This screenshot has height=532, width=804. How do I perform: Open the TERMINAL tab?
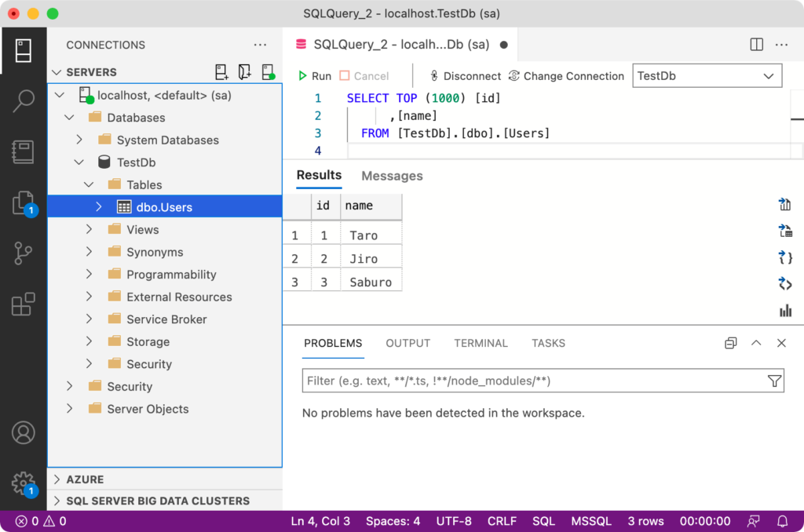(481, 343)
